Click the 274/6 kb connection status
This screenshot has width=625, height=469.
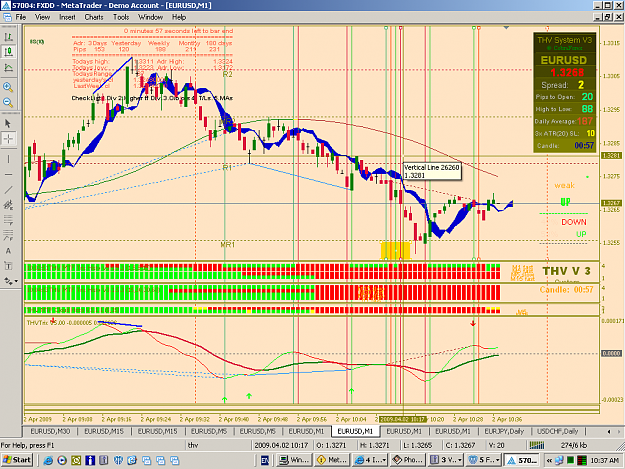point(573,445)
